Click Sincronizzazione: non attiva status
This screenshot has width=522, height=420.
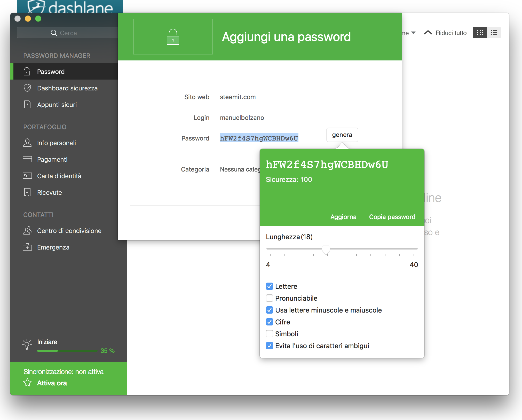point(64,372)
